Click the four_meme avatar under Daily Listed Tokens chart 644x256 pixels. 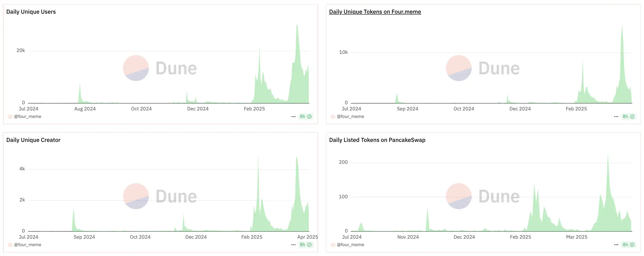[333, 245]
